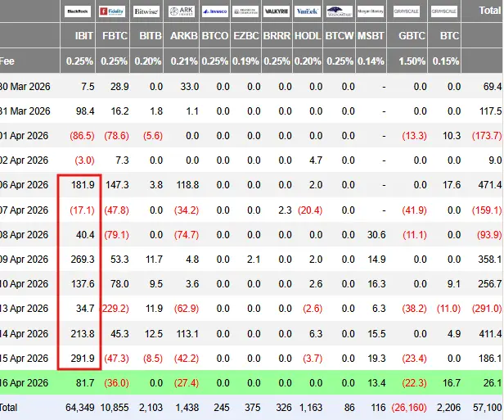Screen dimensions: 504x420
Task: Click the 10,855 FBTC total
Action: (x=115, y=408)
